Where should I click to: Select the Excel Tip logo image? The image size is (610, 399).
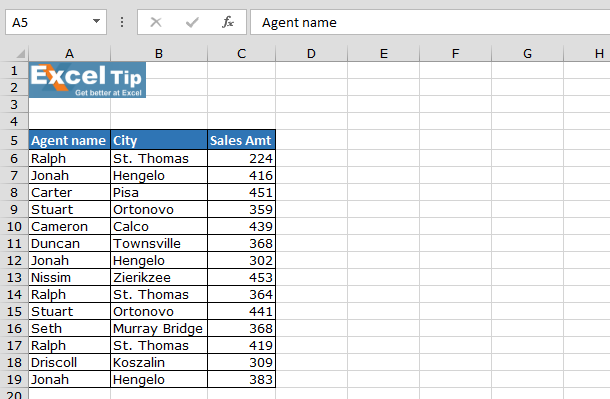[88, 80]
